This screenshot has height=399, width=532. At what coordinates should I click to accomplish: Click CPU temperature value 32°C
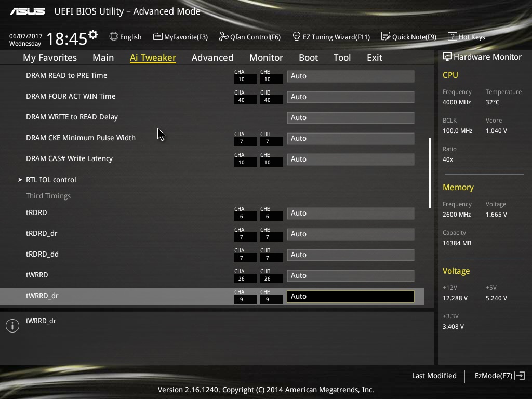point(493,102)
